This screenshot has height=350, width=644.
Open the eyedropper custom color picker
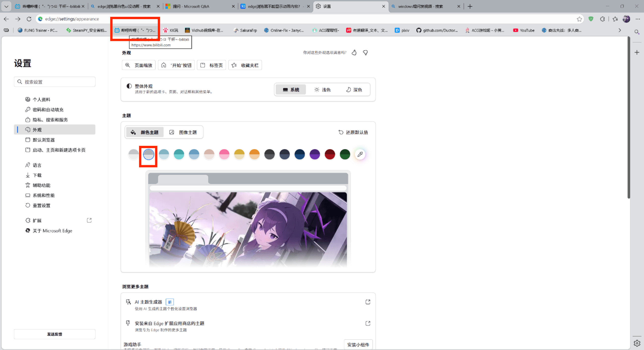(x=360, y=154)
